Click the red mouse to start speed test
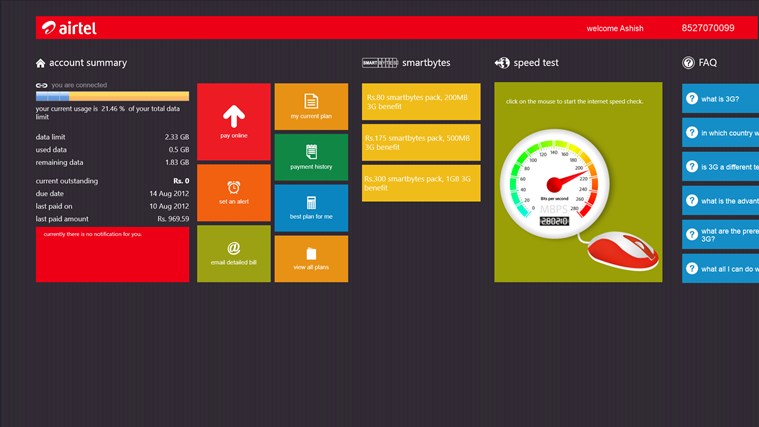The image size is (759, 427). pos(621,250)
